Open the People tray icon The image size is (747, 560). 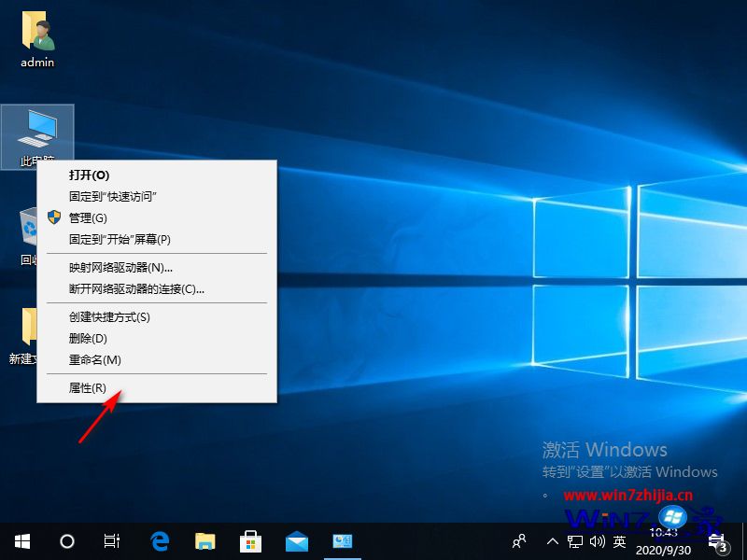(519, 541)
